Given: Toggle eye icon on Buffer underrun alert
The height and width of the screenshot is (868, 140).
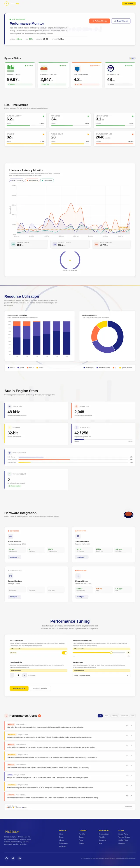Looking at the screenshot, I should click(127, 745).
